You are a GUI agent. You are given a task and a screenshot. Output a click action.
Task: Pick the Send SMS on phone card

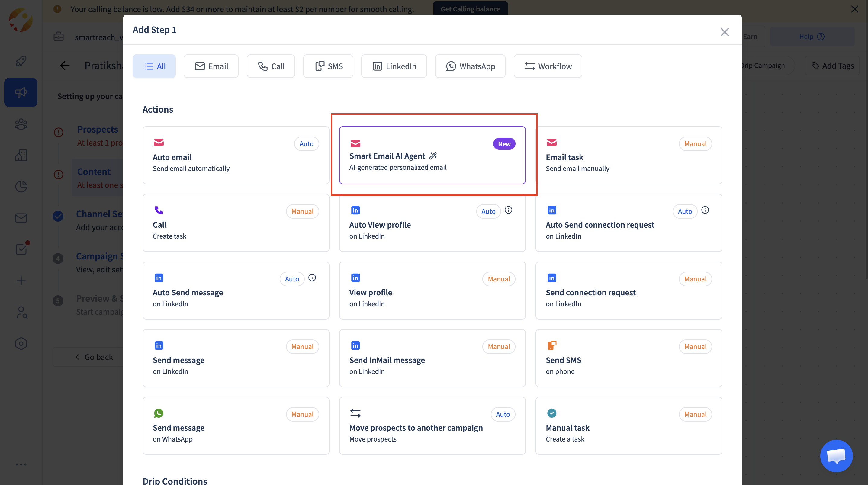click(628, 358)
